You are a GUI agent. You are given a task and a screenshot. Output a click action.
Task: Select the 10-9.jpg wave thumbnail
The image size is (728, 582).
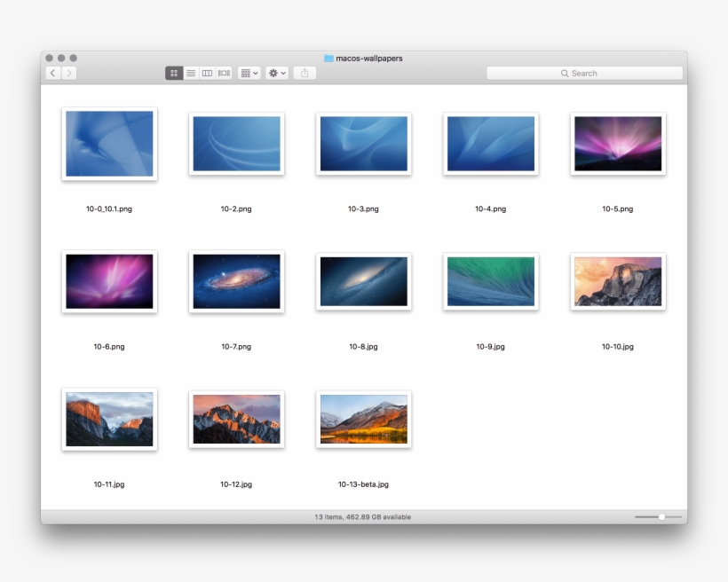491,281
